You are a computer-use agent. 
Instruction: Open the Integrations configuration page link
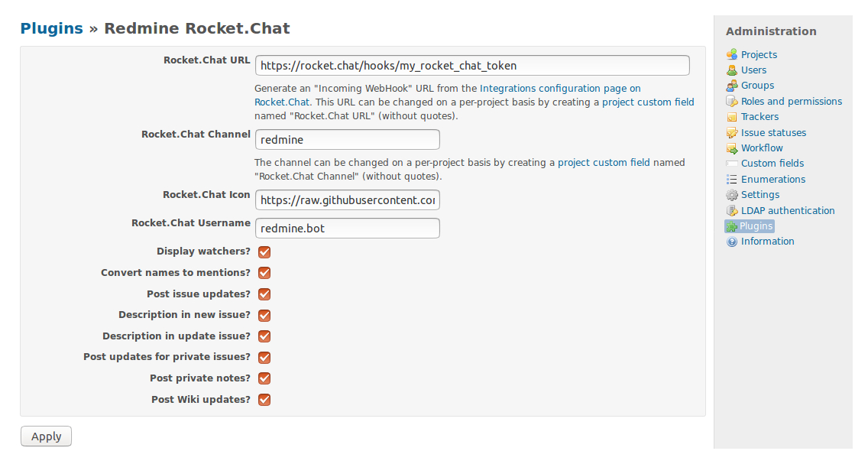tap(560, 89)
